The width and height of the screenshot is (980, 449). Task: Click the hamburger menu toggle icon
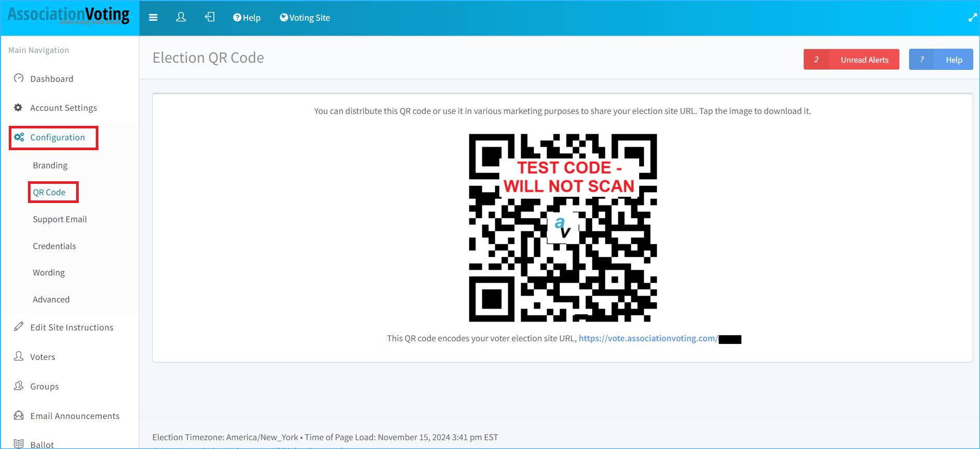pos(153,18)
